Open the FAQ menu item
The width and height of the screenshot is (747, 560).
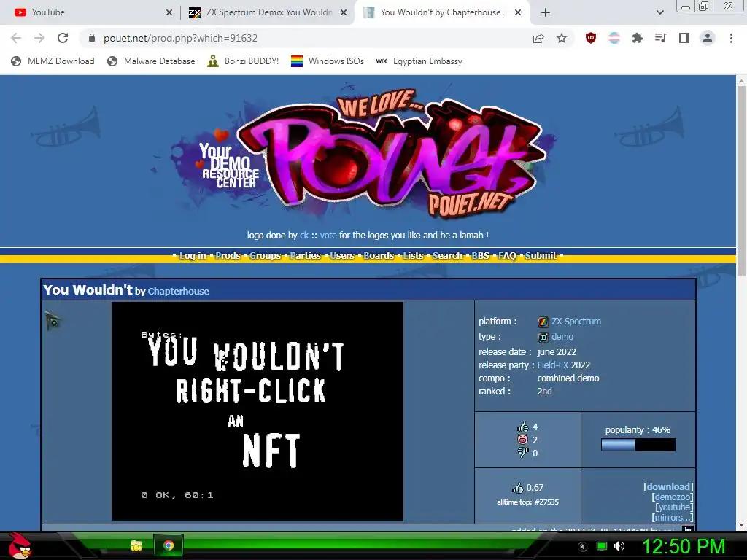coord(507,256)
